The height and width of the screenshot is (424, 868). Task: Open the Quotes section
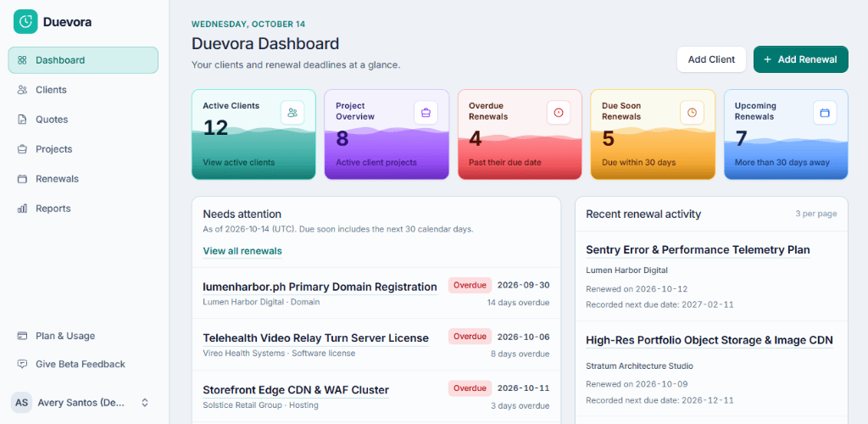coord(83,120)
